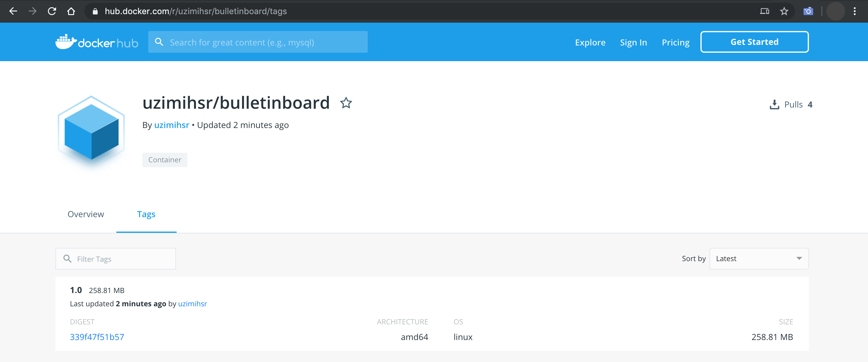This screenshot has height=362, width=868.
Task: Click the 258.81 MB text beside tag 1.0
Action: (106, 290)
